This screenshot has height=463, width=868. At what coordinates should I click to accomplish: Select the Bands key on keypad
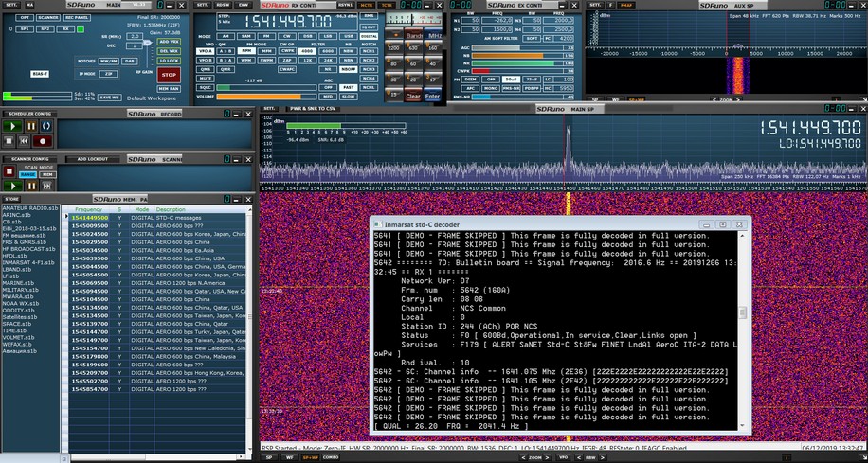tap(413, 33)
